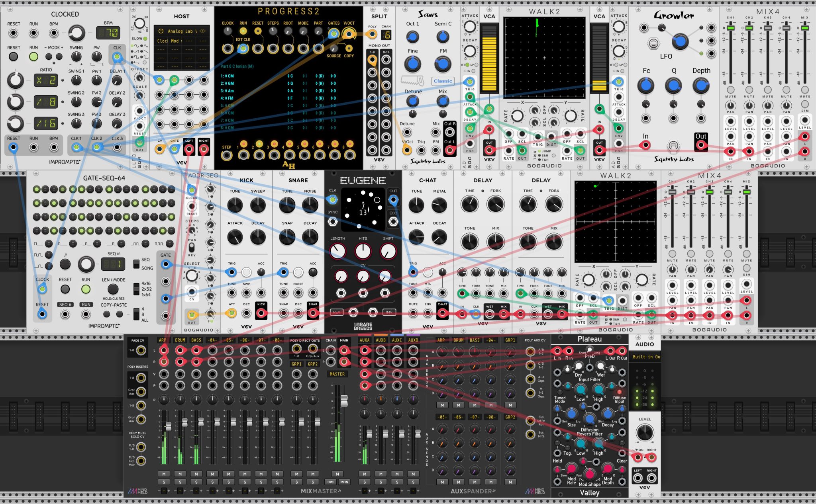Click the RESET button on GATE-SEQ-64
Viewport: 816px width, 504px height.
65,289
